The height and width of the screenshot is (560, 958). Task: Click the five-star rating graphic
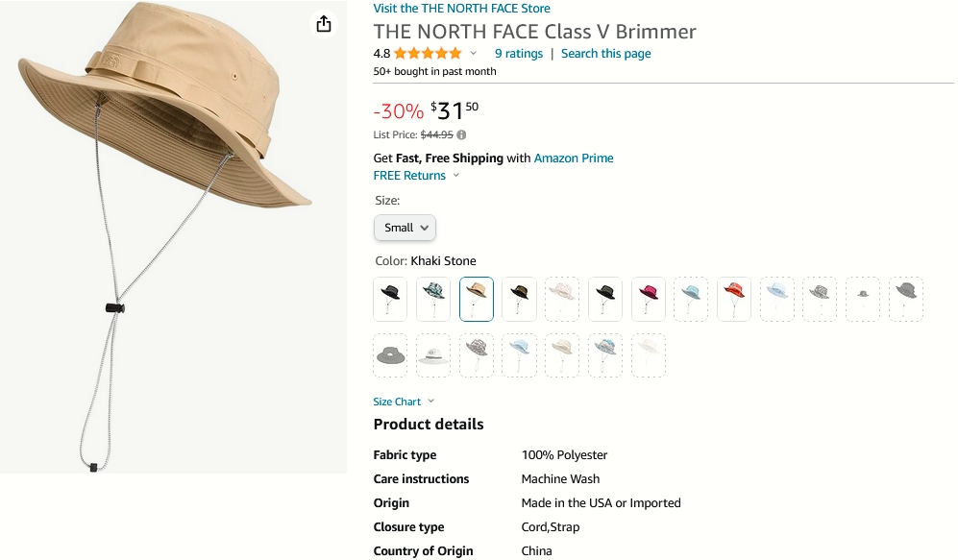tap(428, 54)
